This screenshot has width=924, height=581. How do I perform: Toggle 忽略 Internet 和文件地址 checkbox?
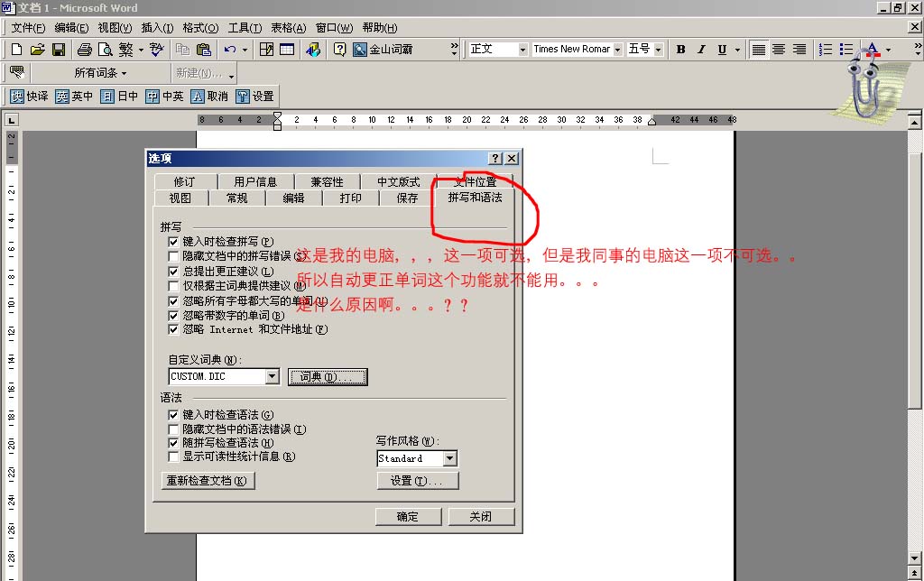pos(173,330)
